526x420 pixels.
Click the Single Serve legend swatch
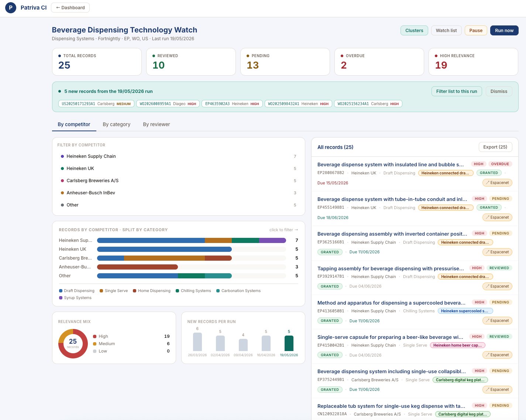click(x=102, y=291)
